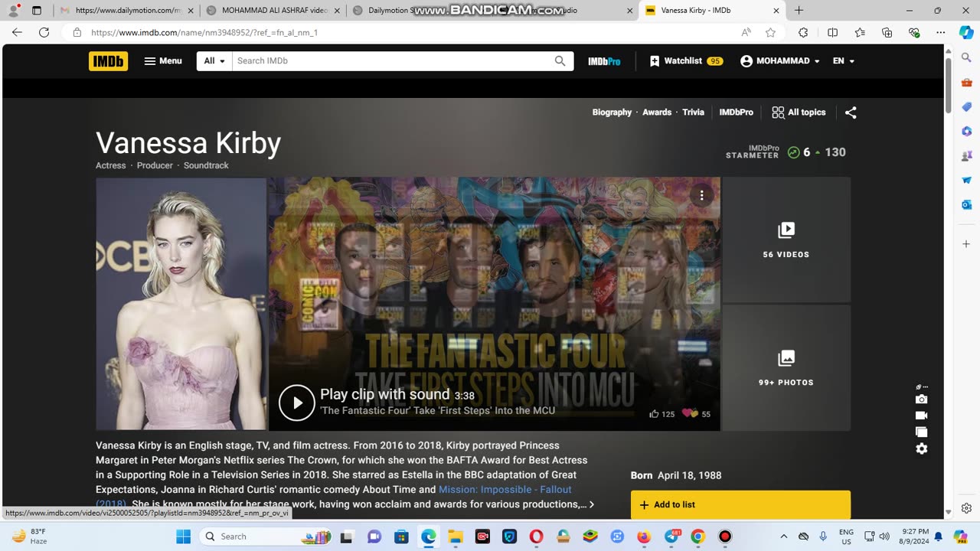The image size is (980, 551).
Task: Expand the full biography with chevron
Action: click(x=591, y=504)
